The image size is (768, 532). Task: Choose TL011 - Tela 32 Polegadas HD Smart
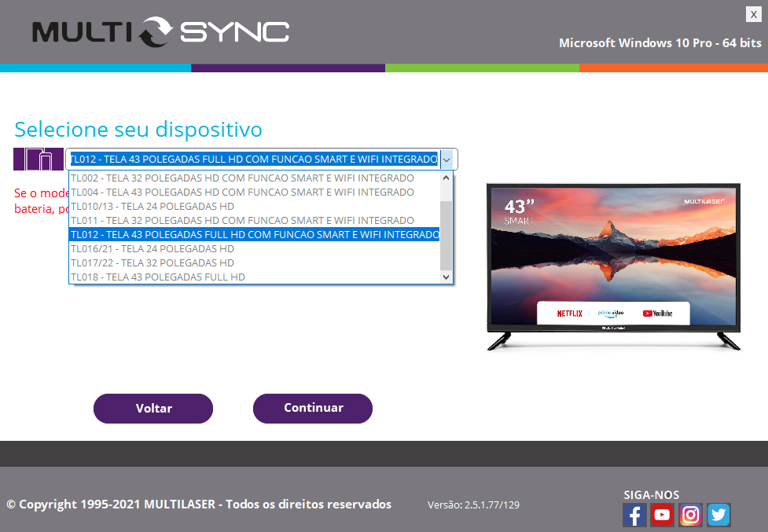[x=255, y=221]
